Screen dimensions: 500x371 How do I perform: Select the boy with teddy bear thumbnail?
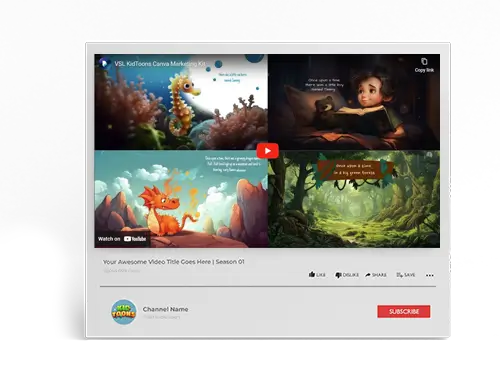[x=354, y=102]
